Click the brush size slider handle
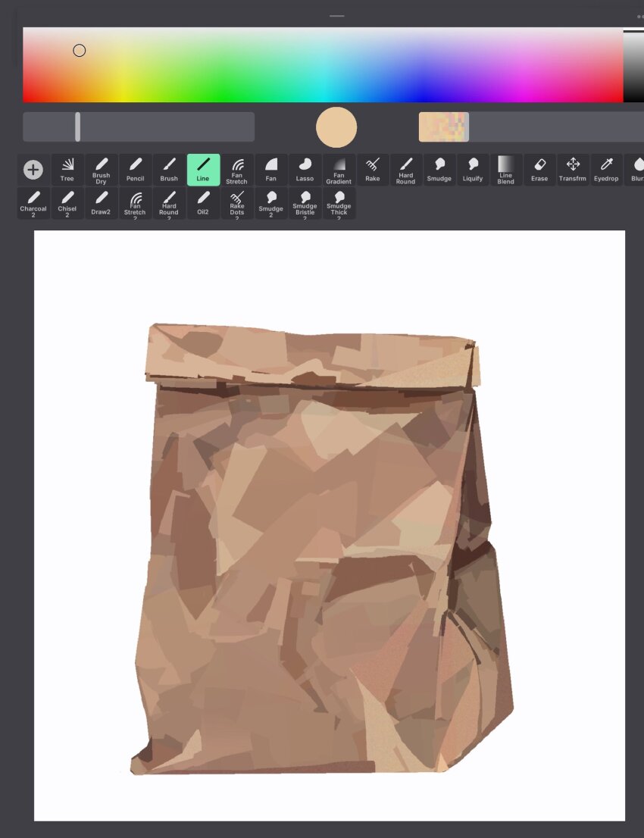The height and width of the screenshot is (838, 644). coord(77,127)
